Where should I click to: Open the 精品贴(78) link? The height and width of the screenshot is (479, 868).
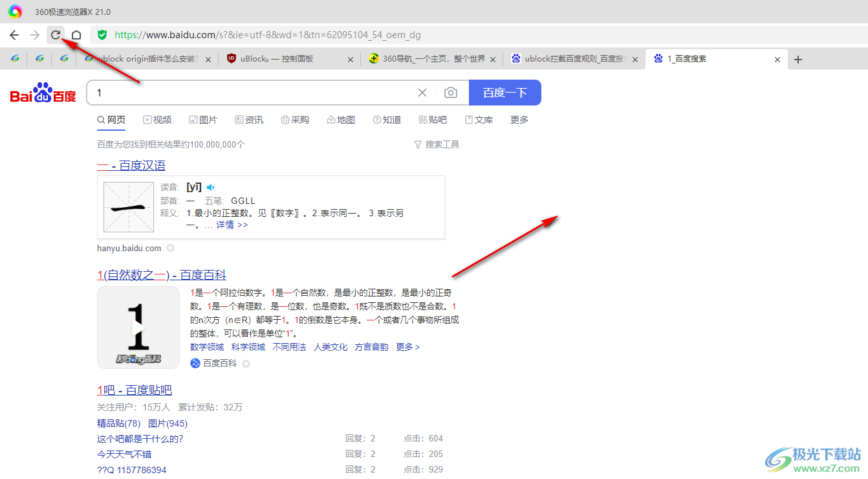[118, 423]
